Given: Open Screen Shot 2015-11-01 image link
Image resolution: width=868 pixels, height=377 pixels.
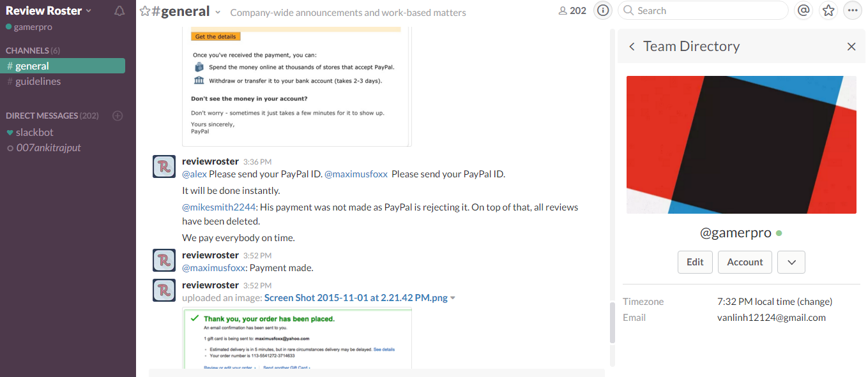Looking at the screenshot, I should coord(356,298).
